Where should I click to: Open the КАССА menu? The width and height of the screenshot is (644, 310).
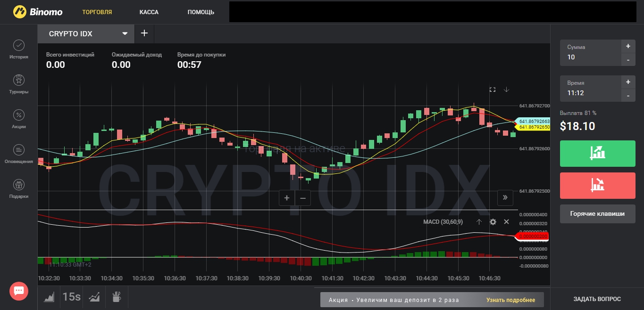[x=149, y=12]
